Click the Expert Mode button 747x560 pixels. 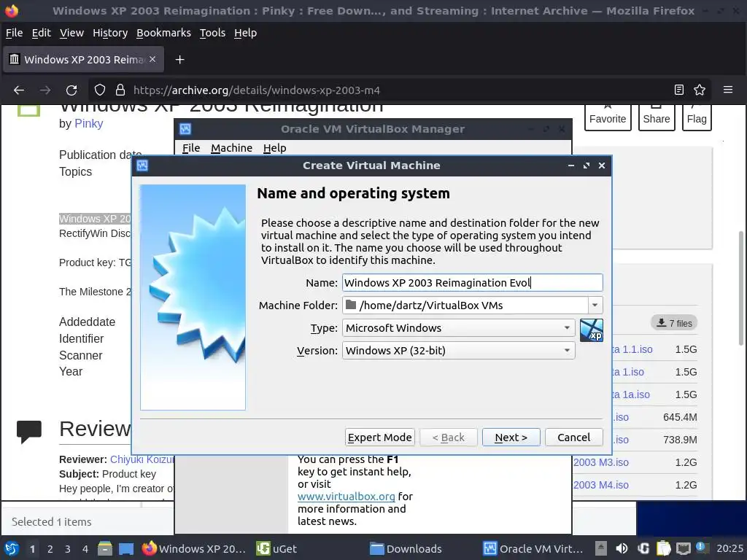pos(379,437)
